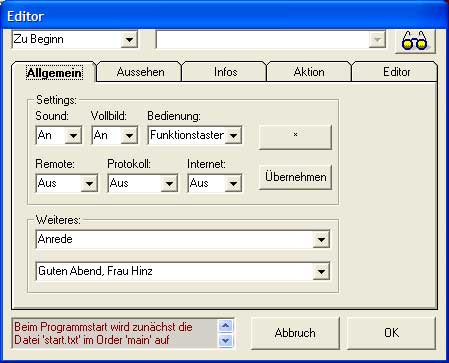Click the 'Protokoll:' label
449x363 pixels.
129,164
